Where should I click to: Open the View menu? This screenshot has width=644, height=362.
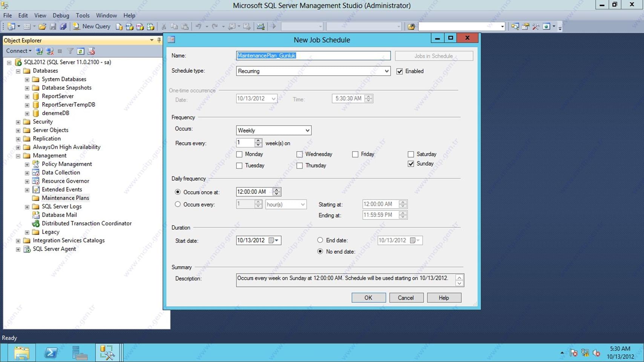(x=40, y=15)
